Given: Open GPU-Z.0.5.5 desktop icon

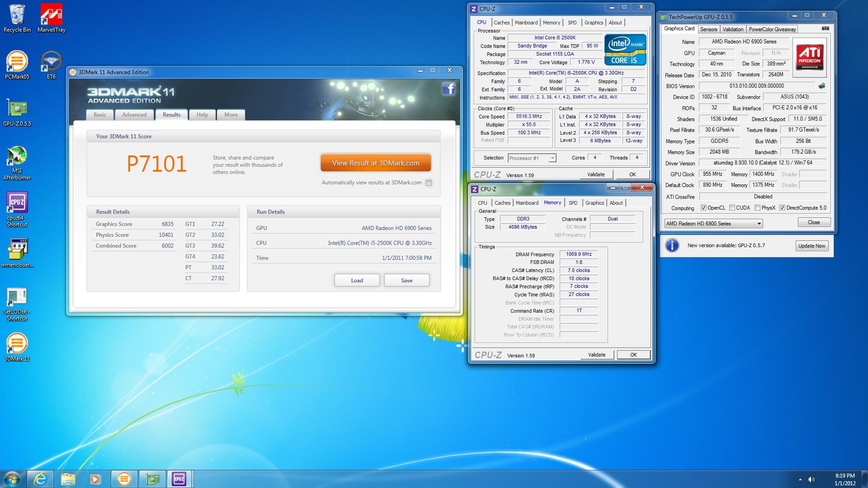Looking at the screenshot, I should pyautogui.click(x=17, y=112).
